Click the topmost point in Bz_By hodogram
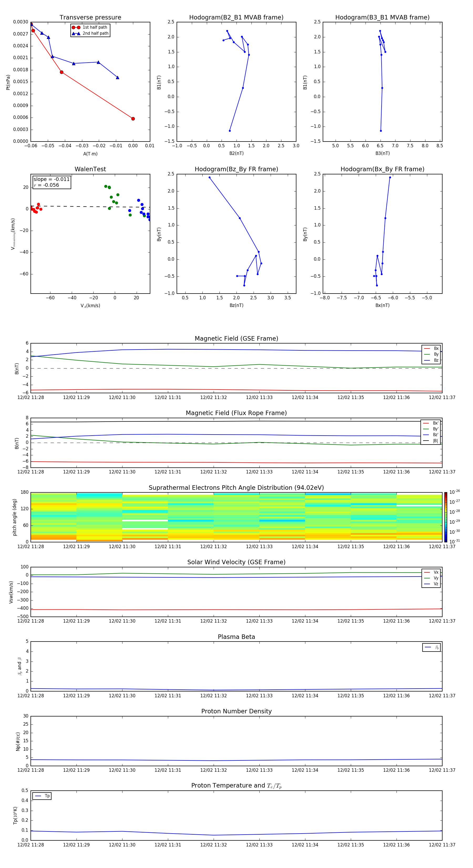 (x=209, y=178)
